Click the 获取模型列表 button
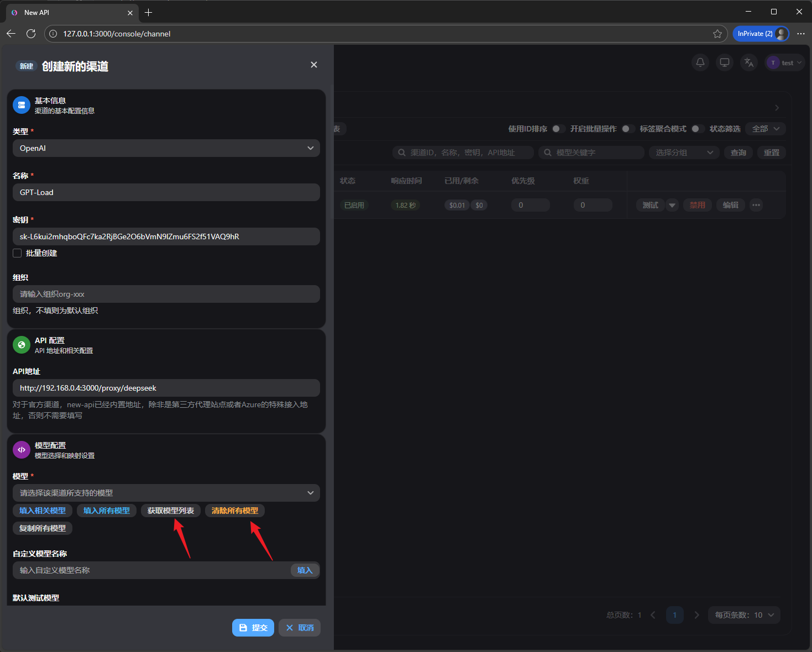The image size is (812, 652). [x=170, y=511]
